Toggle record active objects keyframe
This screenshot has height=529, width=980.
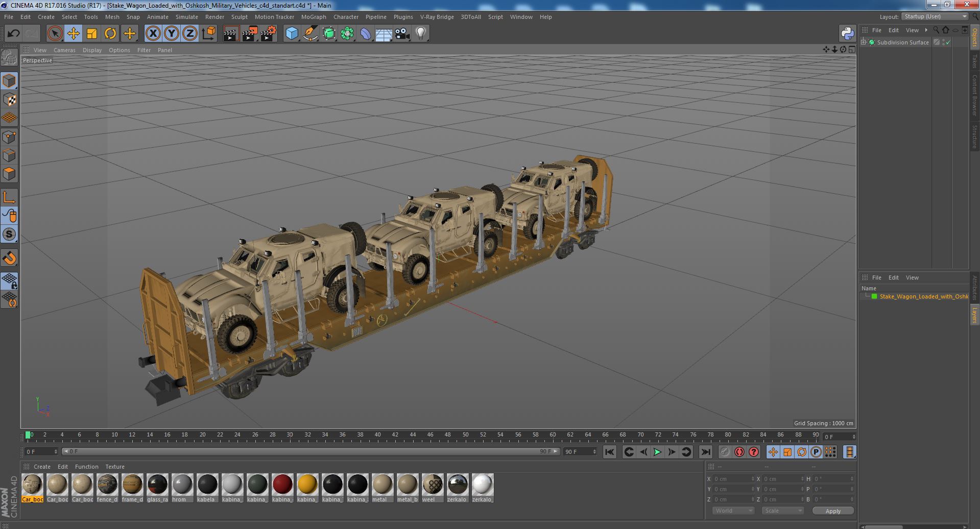click(725, 452)
